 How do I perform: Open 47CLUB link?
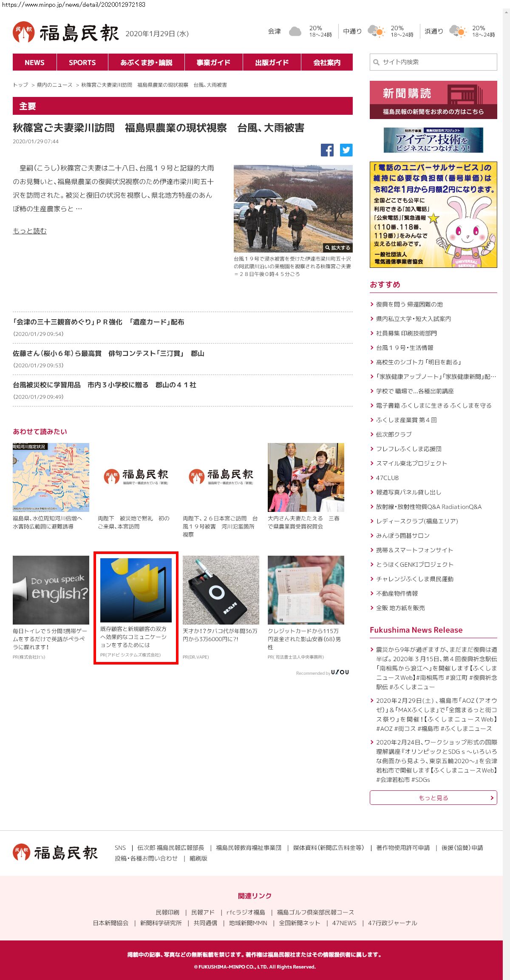tap(388, 478)
